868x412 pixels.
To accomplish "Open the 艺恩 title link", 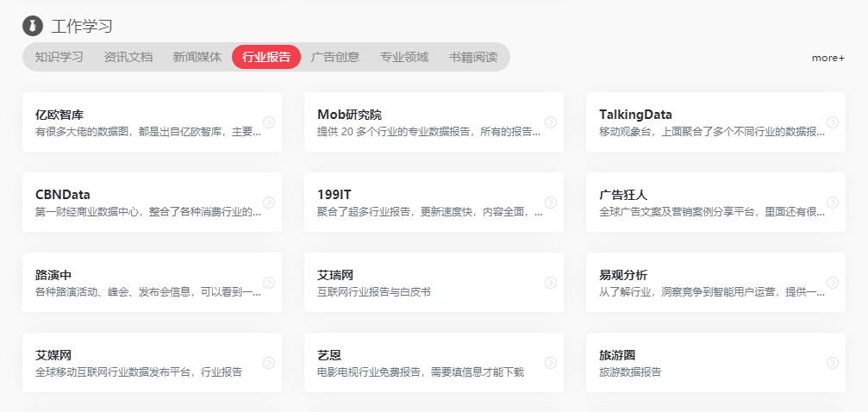I will pyautogui.click(x=329, y=355).
